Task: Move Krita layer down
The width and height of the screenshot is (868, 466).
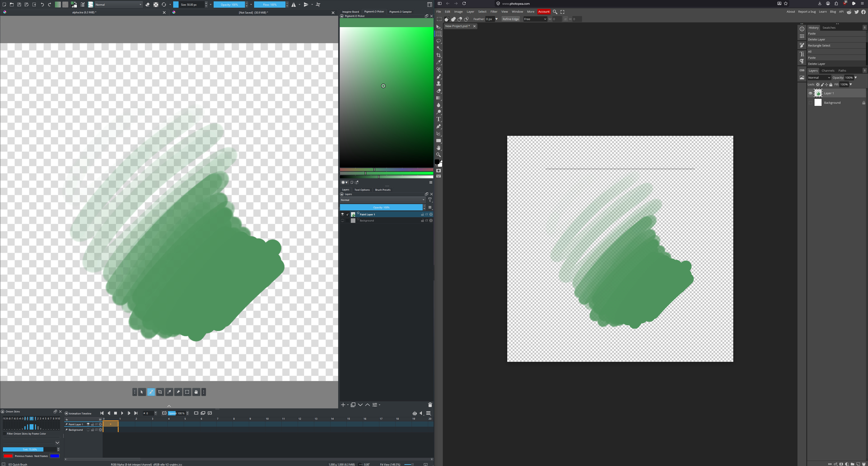Action: [360, 405]
